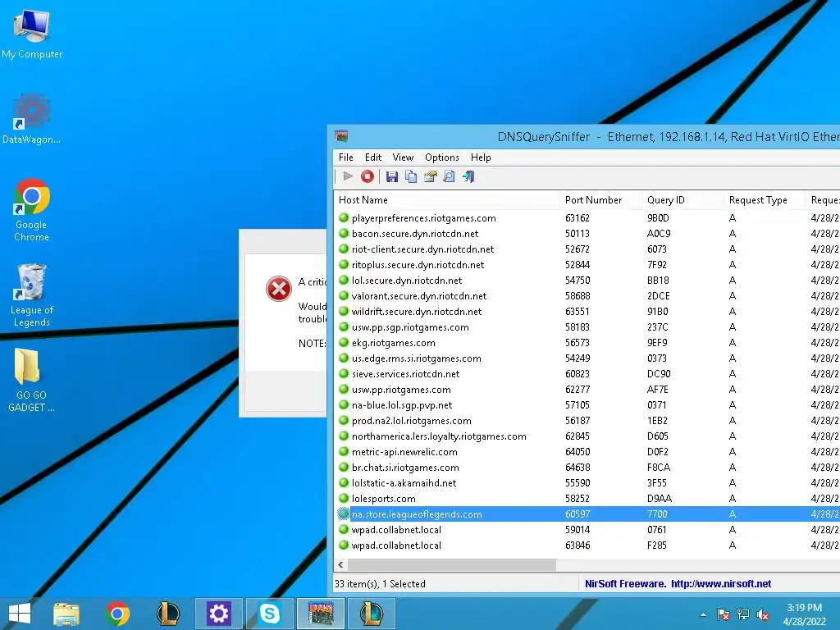Sort by Query ID column header
Screen dimensions: 840x630
point(682,200)
